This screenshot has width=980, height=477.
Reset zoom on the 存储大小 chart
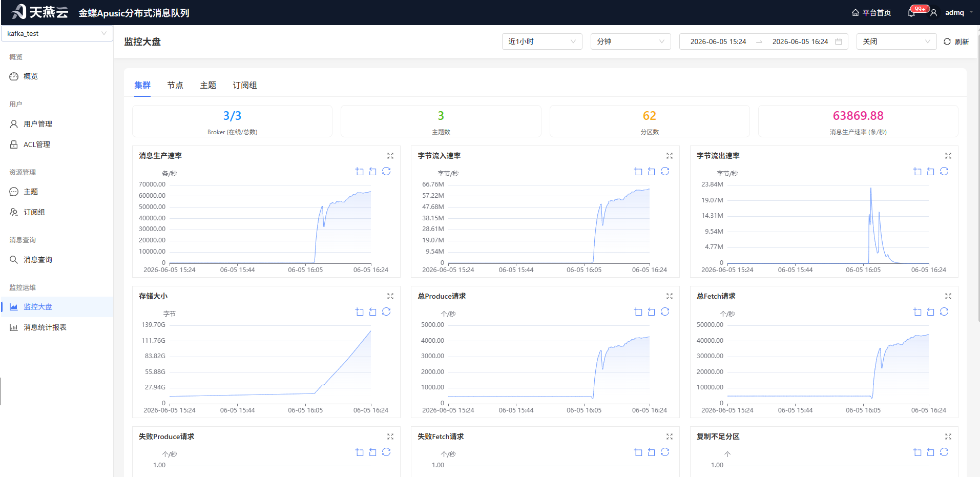pyautogui.click(x=373, y=312)
